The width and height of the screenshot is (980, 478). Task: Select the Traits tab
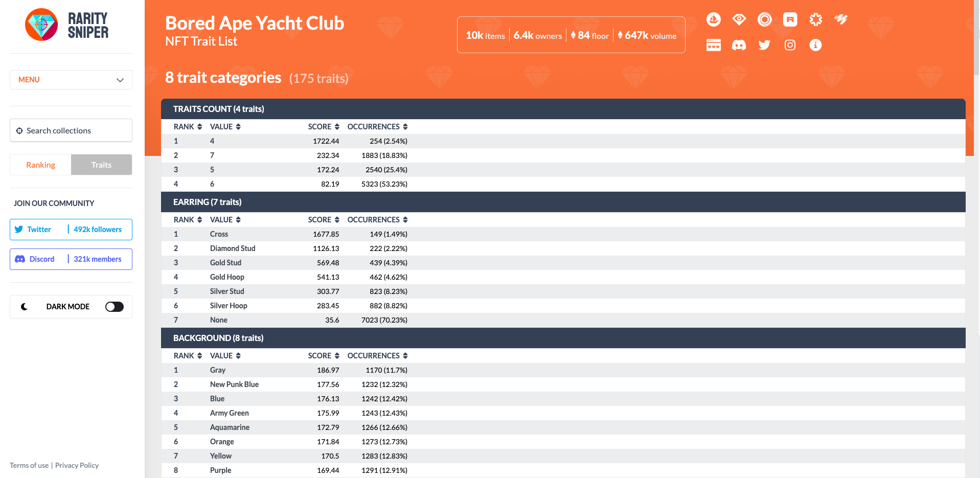point(101,165)
